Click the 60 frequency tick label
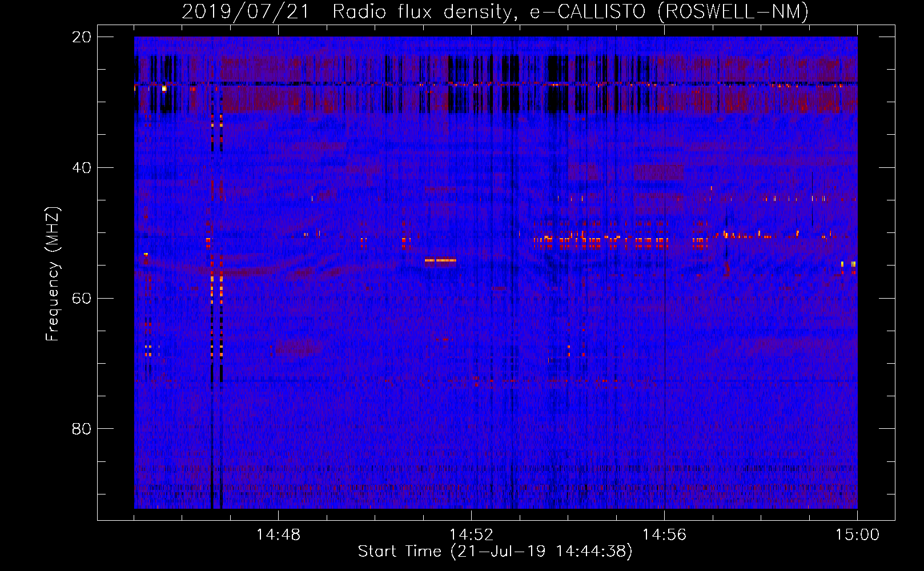The height and width of the screenshot is (571, 924). (81, 299)
